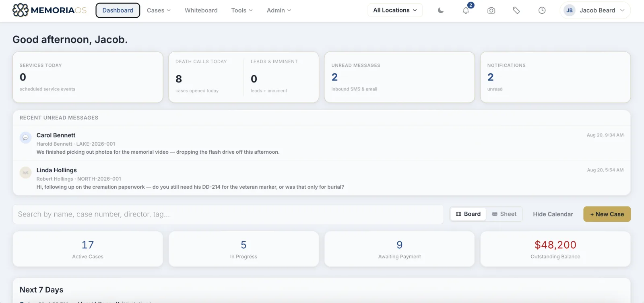Click the Good afternoon, Jacob greeting
Viewport: 644px width, 303px height.
tap(70, 39)
